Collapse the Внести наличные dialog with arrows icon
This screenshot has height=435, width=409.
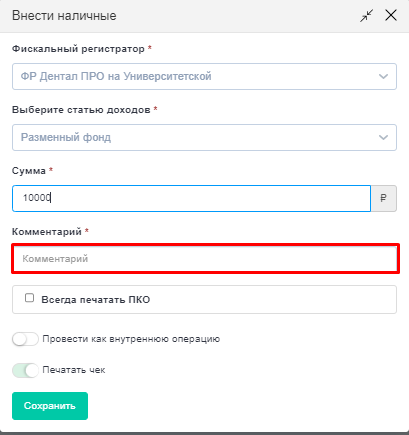click(x=366, y=15)
